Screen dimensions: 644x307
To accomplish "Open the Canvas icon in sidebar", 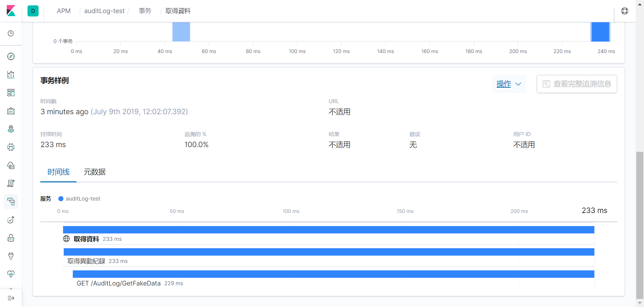I will coord(11,111).
